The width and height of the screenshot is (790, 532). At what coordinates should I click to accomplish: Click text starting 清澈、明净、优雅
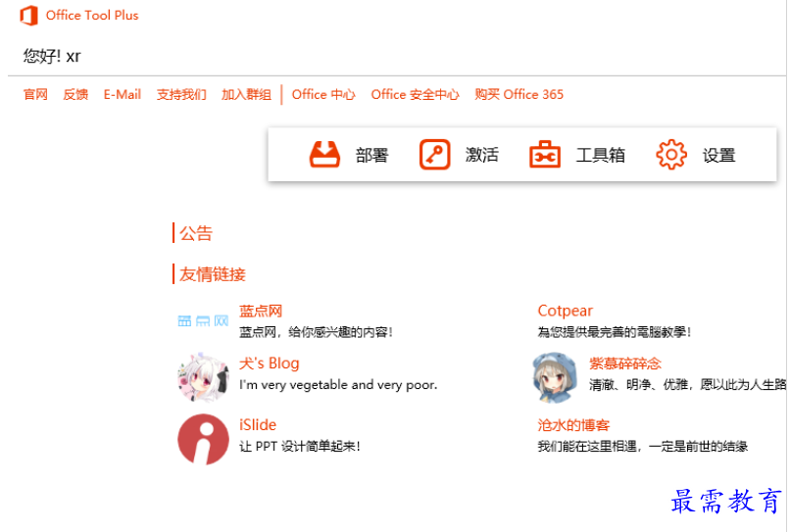pos(687,385)
